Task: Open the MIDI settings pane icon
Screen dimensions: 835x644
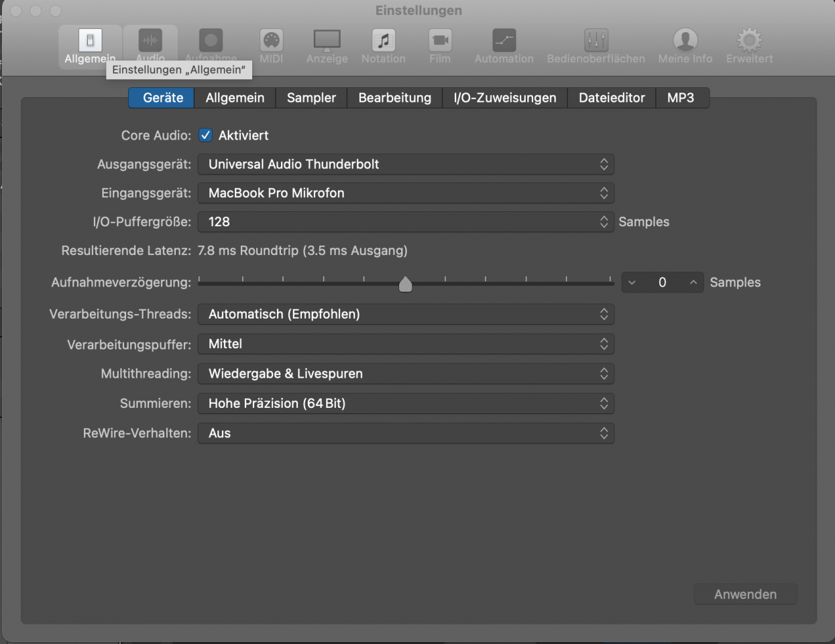Action: 272,40
